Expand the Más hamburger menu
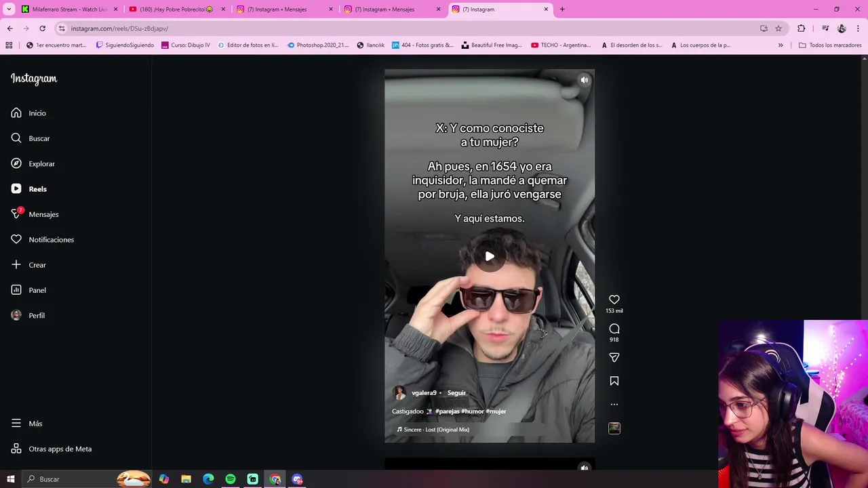 (26, 424)
